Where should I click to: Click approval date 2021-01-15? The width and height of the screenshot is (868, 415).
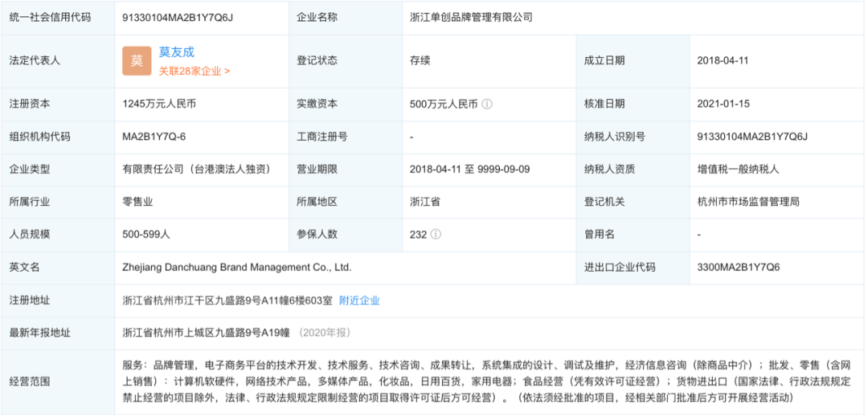pyautogui.click(x=723, y=104)
